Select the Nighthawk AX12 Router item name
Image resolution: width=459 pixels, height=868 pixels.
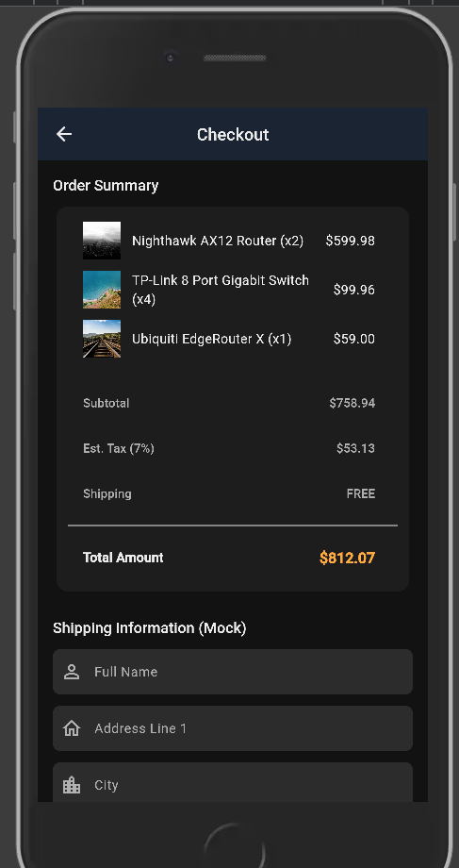218,241
